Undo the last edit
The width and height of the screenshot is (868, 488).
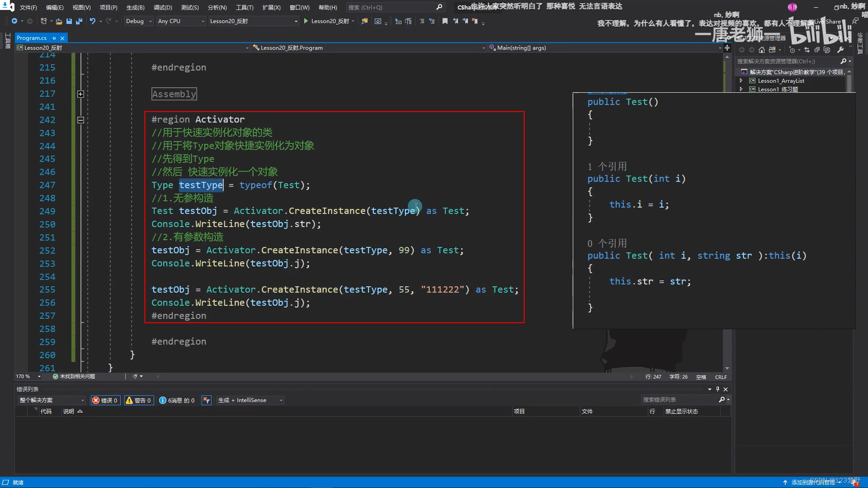click(x=93, y=21)
